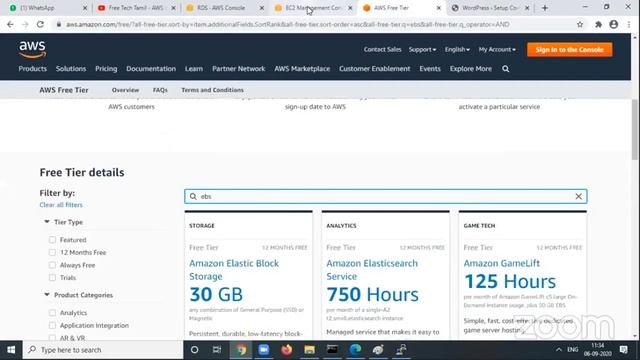Open a new browser tab
640x360 pixels.
(x=544, y=8)
